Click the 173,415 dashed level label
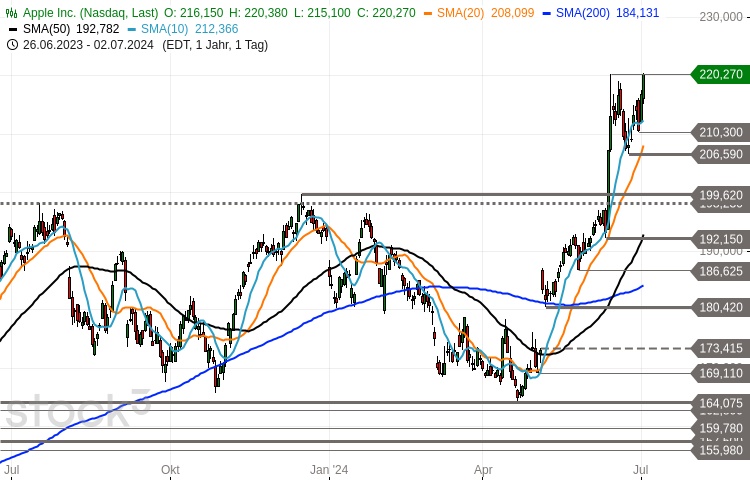 [x=720, y=349]
